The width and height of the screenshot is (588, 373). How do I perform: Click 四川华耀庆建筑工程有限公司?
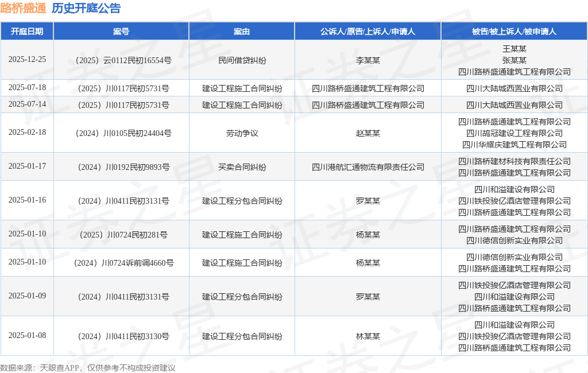tap(514, 145)
